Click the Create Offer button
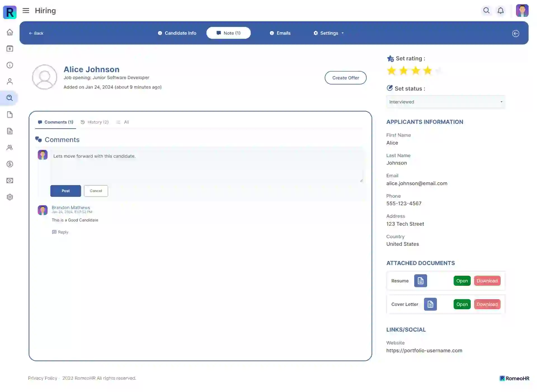Image resolution: width=537 pixels, height=392 pixels. tap(345, 78)
